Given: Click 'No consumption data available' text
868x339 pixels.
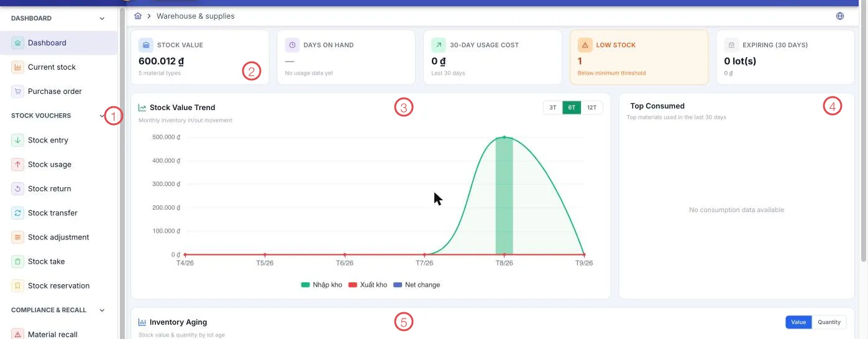Looking at the screenshot, I should coord(736,210).
